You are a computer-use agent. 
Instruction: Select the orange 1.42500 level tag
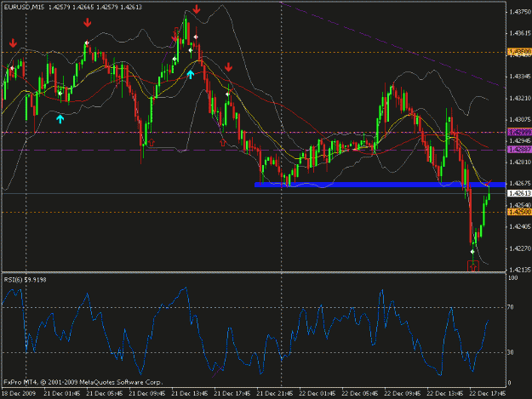(x=519, y=212)
